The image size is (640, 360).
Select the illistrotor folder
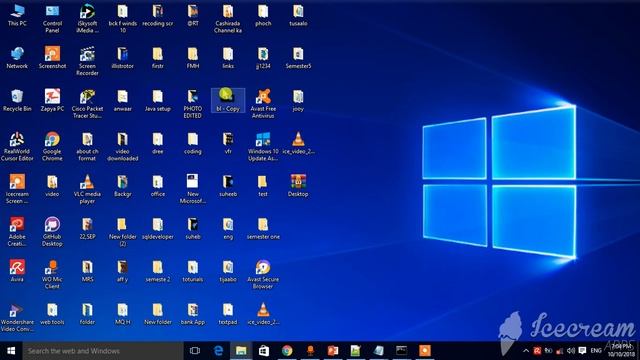tap(122, 58)
